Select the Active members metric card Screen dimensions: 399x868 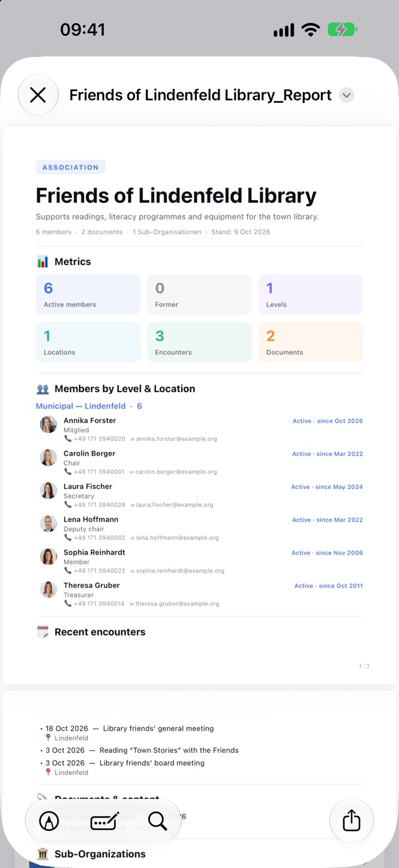(x=88, y=294)
